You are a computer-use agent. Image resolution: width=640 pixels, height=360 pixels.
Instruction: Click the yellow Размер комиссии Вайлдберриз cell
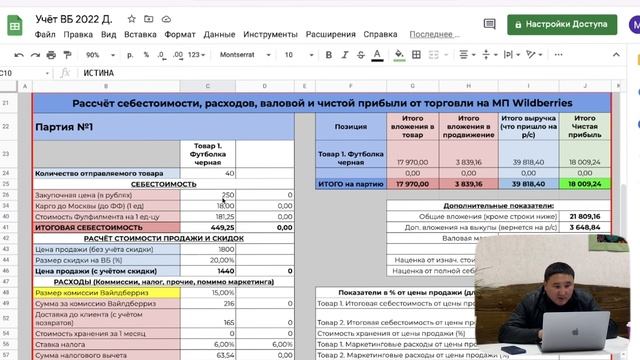[107, 293]
